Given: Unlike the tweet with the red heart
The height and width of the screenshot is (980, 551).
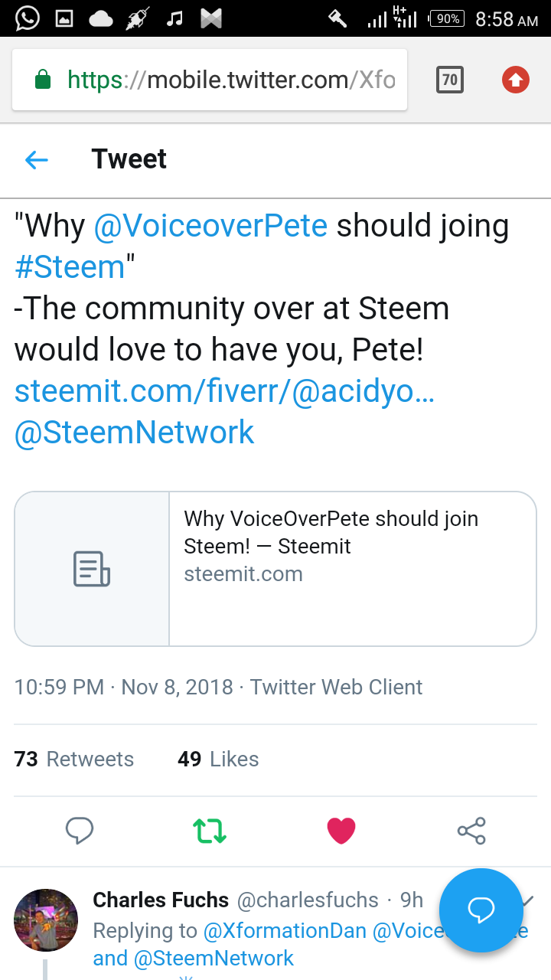Looking at the screenshot, I should [341, 831].
